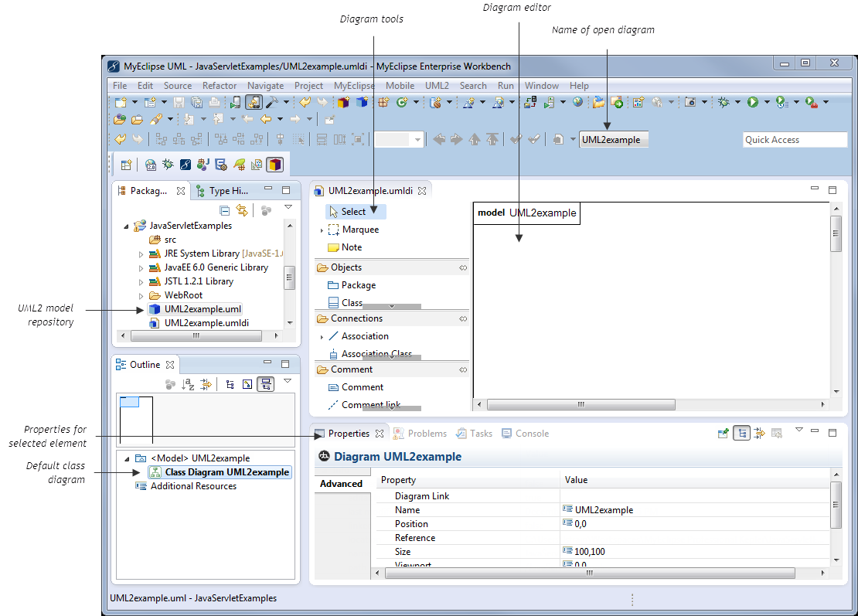Select the Advanced properties tab
The height and width of the screenshot is (616, 858).
point(341,484)
